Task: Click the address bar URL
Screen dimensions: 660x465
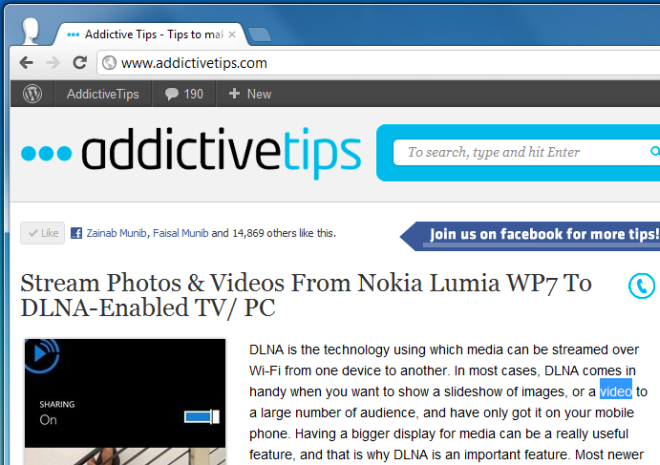Action: [194, 63]
